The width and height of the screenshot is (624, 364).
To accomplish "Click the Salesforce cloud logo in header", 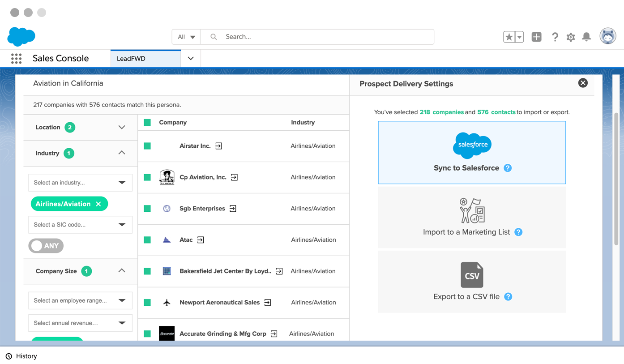I will tap(21, 37).
